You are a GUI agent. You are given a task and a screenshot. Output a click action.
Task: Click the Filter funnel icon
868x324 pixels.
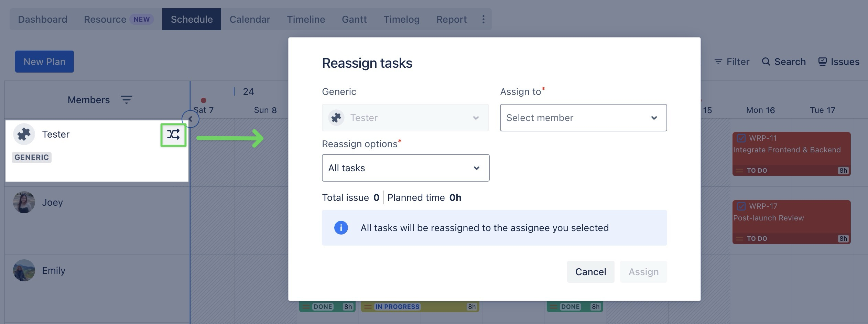coord(718,62)
